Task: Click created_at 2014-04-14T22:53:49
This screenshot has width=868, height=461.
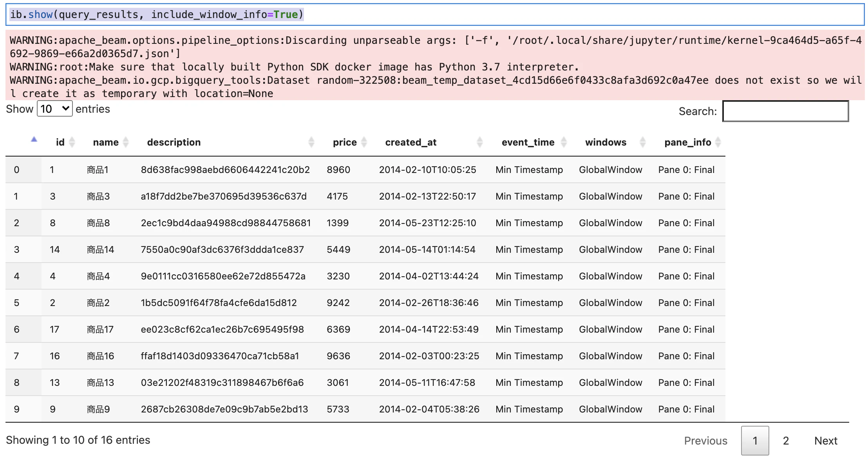Action: tap(429, 329)
